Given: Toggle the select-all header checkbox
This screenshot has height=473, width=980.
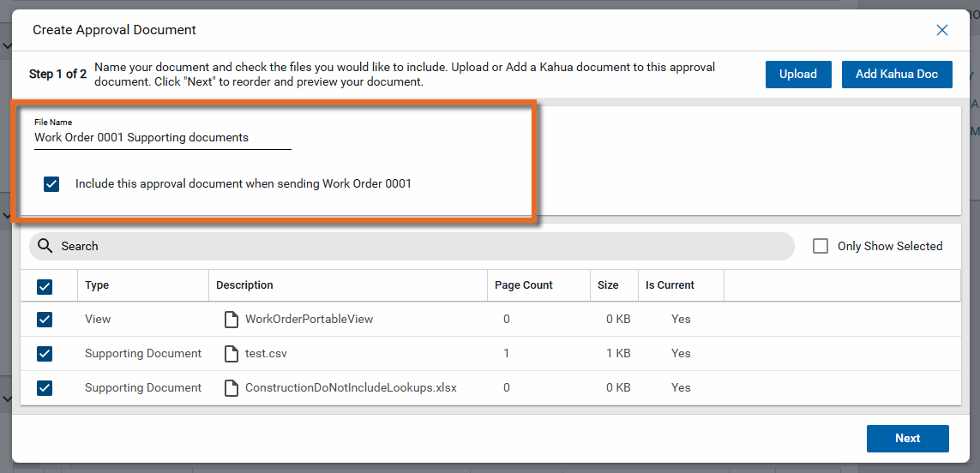Looking at the screenshot, I should [x=45, y=286].
